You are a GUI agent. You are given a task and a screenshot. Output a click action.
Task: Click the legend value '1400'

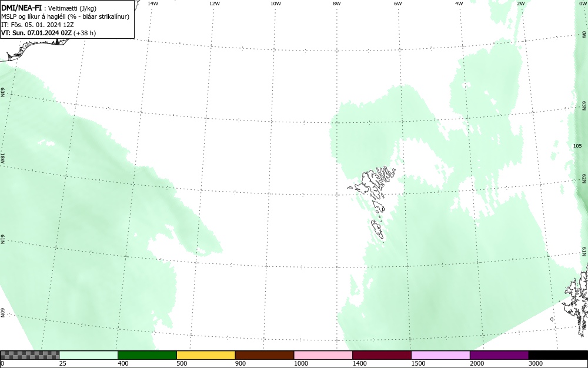coord(359,363)
